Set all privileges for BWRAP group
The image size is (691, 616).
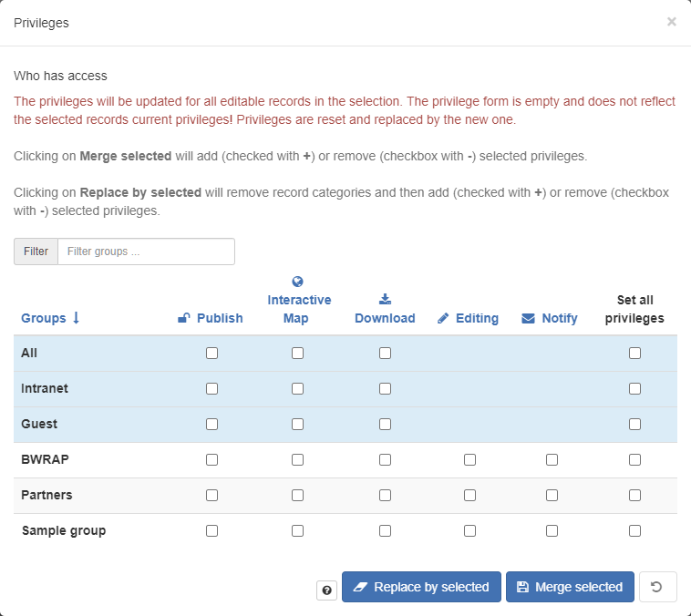635,459
